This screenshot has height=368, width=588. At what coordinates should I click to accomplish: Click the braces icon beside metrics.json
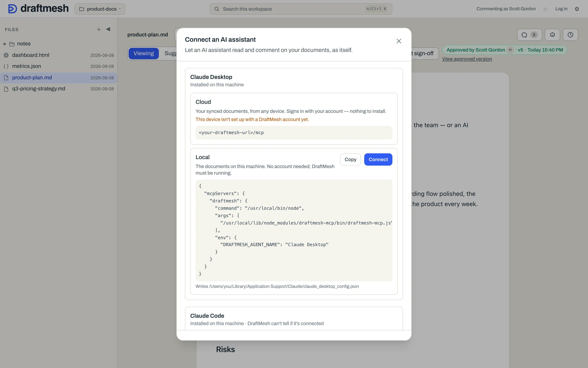click(x=6, y=66)
